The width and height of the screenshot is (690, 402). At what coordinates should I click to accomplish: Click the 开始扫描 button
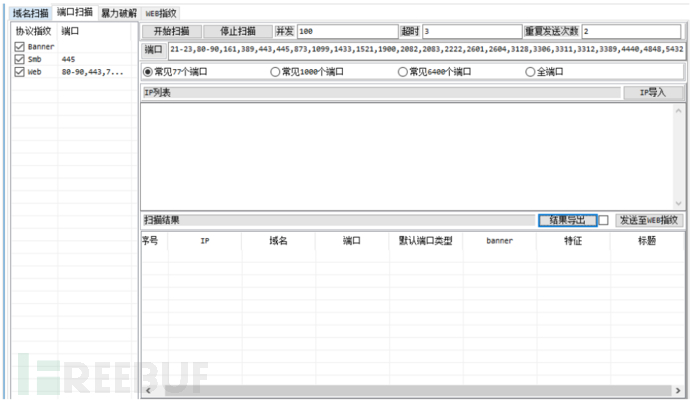tap(172, 31)
